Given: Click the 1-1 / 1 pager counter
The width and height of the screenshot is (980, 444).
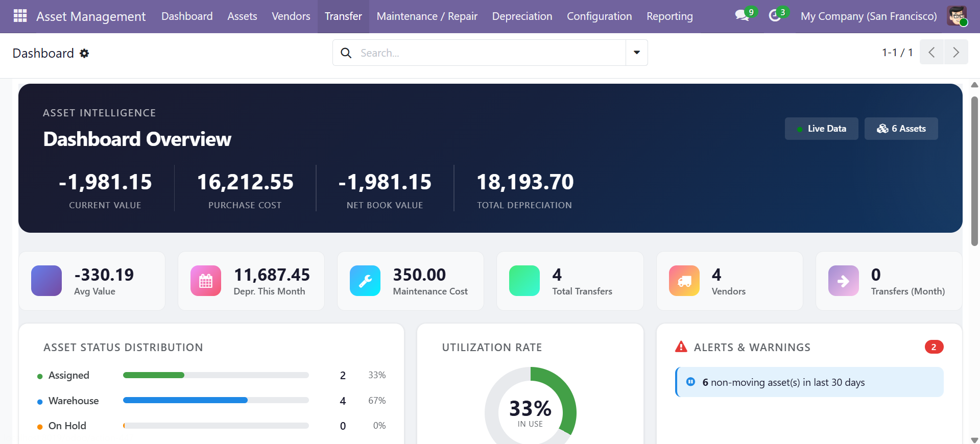Looking at the screenshot, I should tap(897, 53).
